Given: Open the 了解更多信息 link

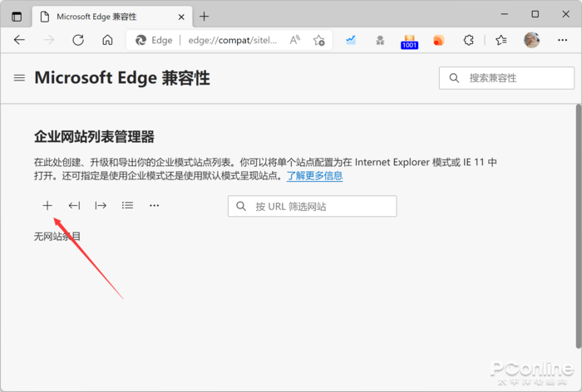Looking at the screenshot, I should point(315,176).
